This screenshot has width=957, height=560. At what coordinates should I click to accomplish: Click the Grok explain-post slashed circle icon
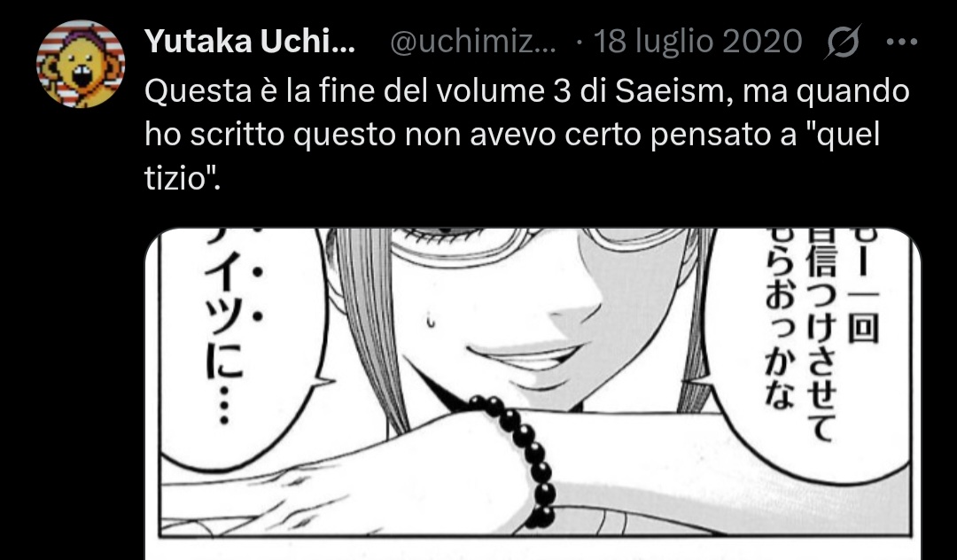point(843,42)
